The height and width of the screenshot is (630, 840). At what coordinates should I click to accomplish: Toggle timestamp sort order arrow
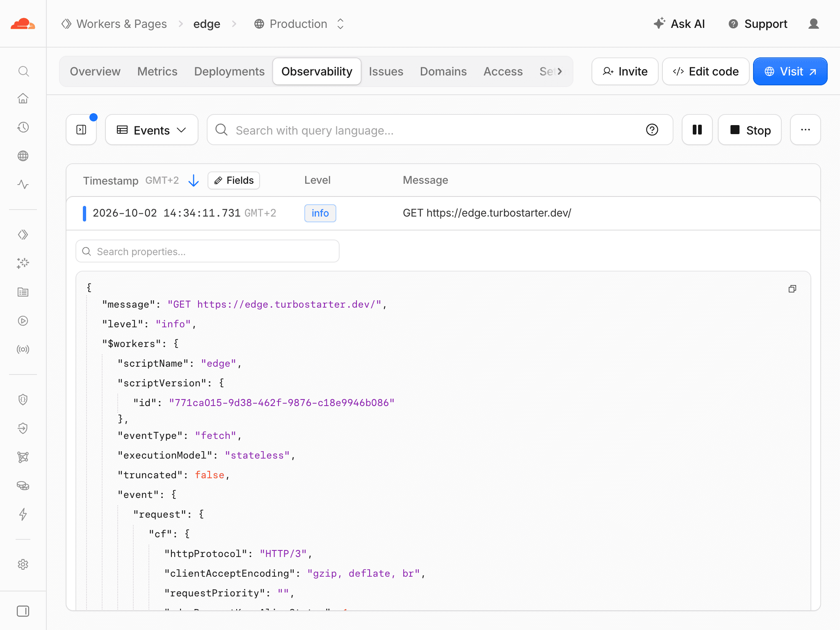click(x=194, y=180)
